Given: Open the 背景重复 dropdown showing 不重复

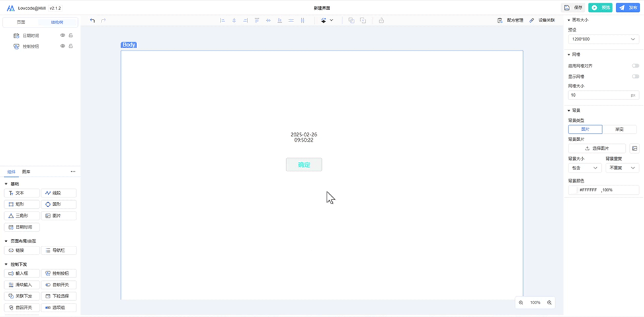Looking at the screenshot, I should (622, 168).
